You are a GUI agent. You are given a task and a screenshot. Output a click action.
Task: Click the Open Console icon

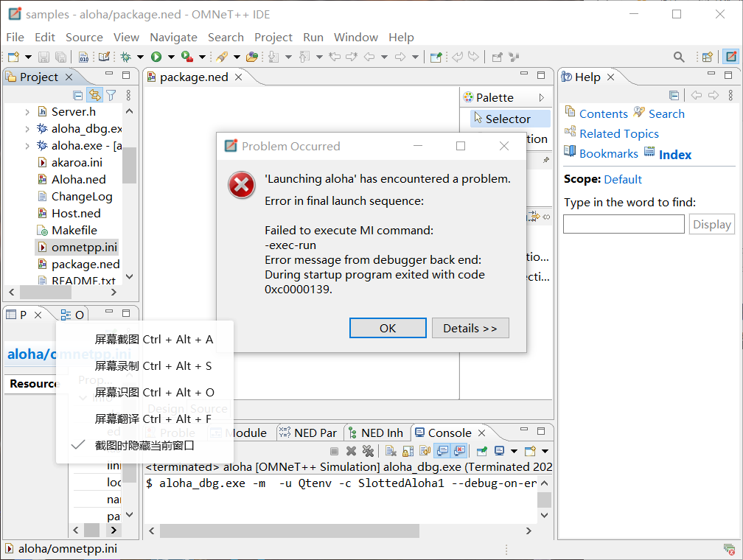pos(530,451)
